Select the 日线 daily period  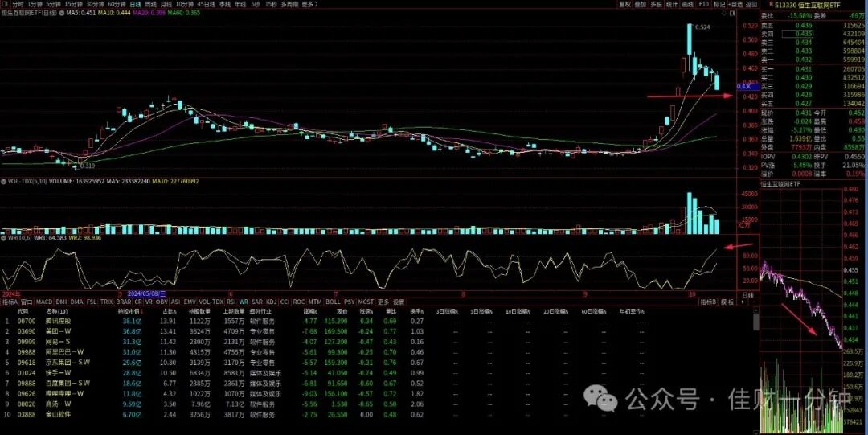[136, 4]
